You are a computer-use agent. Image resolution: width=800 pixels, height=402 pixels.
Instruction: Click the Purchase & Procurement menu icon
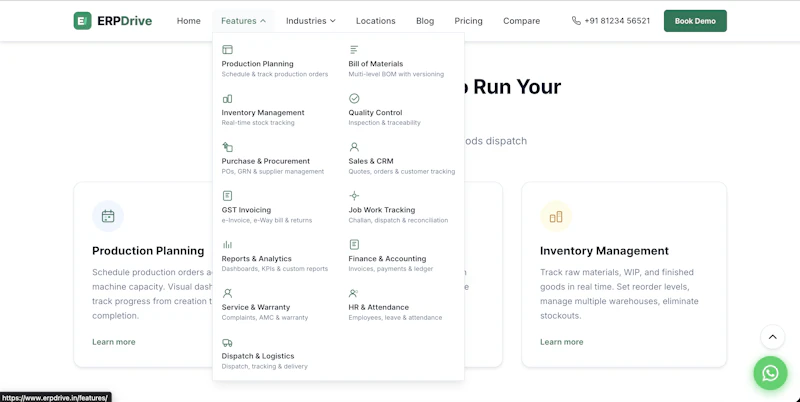(x=228, y=147)
